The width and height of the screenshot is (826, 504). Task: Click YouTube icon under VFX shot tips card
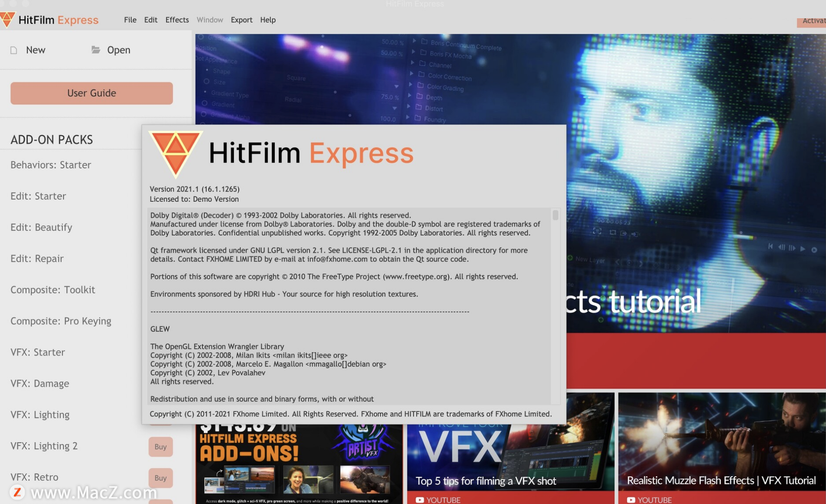point(420,500)
